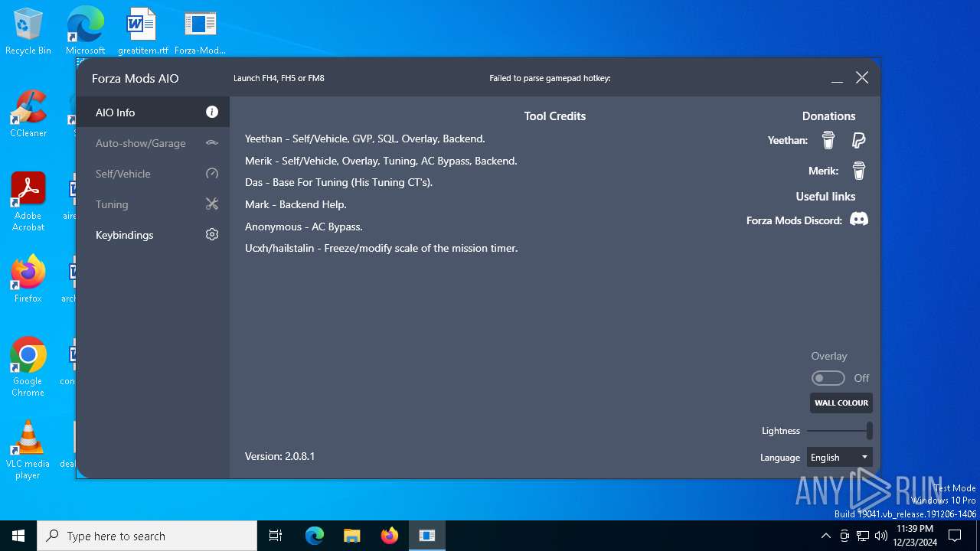
Task: Click the Launch FH4, FH5 or FM8 text
Action: click(279, 78)
